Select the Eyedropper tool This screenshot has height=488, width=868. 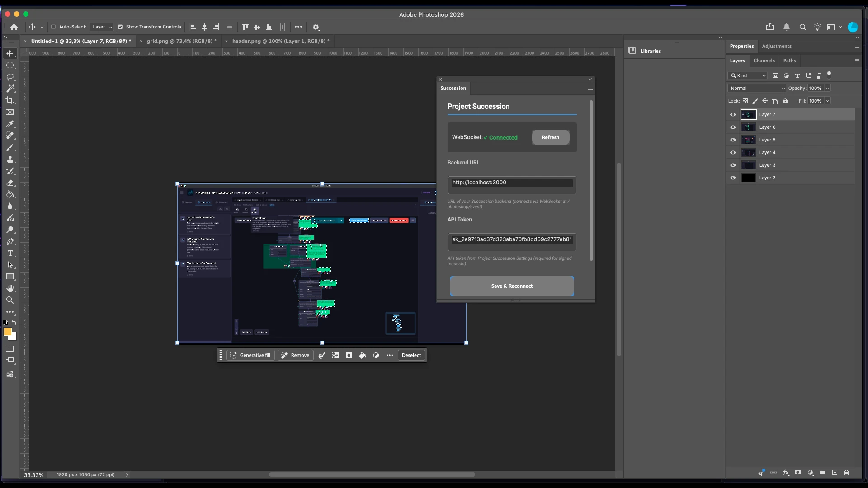click(x=10, y=124)
